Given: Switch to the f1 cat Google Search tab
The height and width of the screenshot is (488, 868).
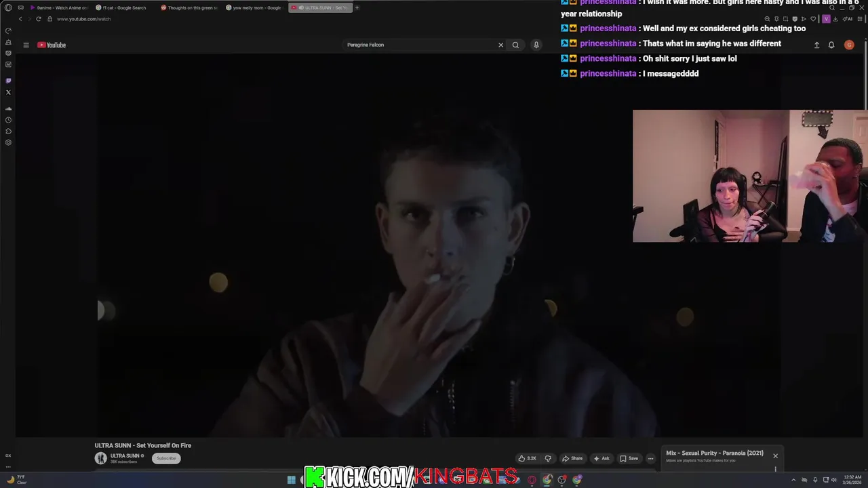Looking at the screenshot, I should pos(124,7).
